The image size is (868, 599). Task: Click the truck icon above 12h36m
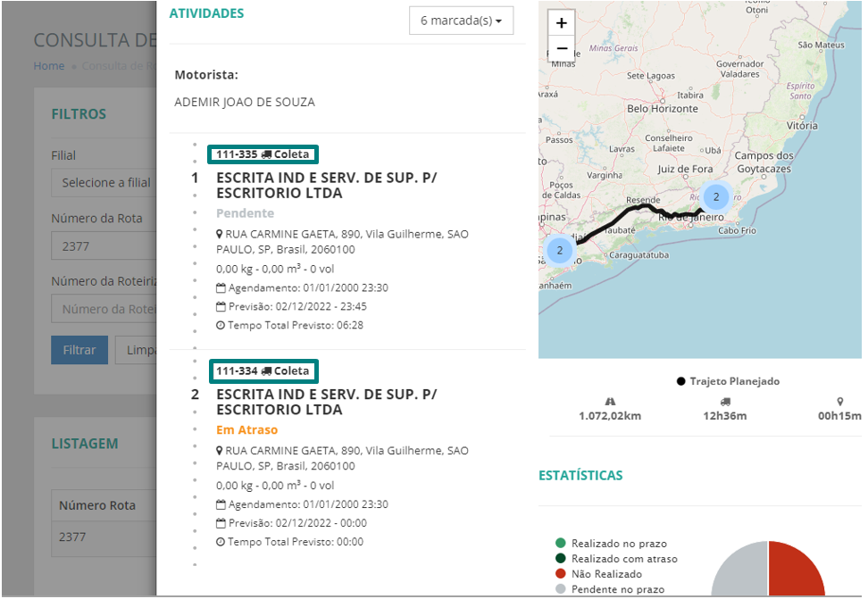(x=725, y=402)
